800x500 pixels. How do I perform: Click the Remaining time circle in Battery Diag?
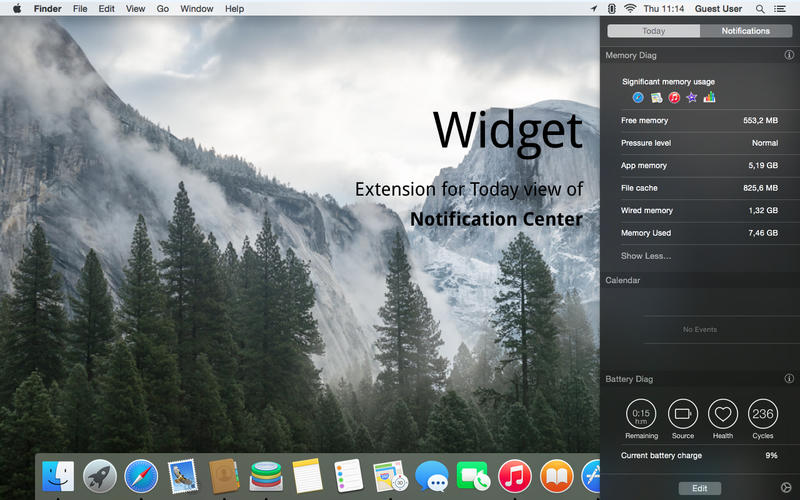click(641, 413)
